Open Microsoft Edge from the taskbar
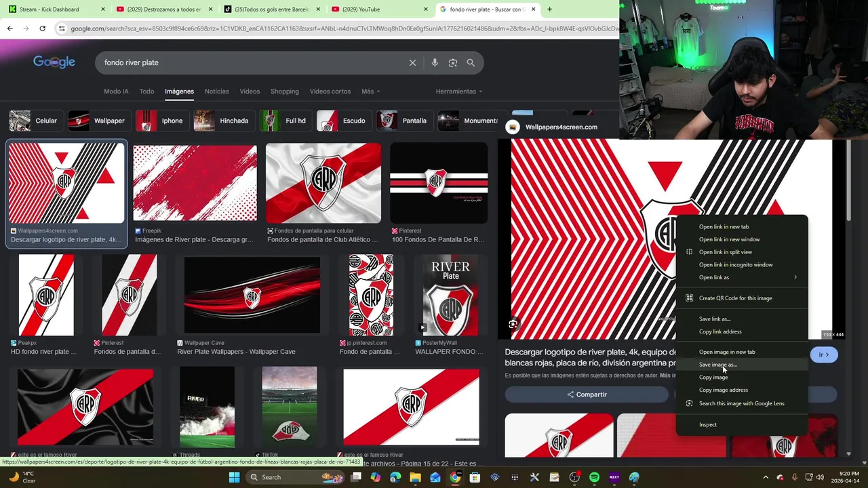868x488 pixels. pos(395,477)
